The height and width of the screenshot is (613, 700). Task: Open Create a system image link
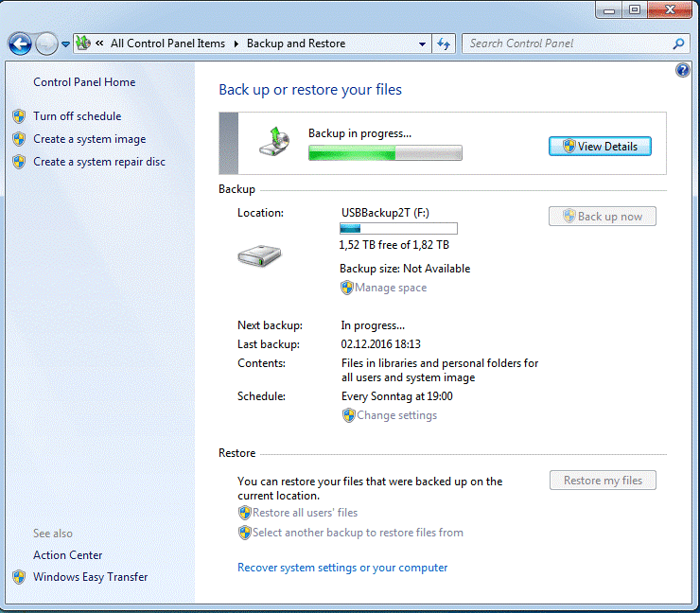tap(89, 139)
